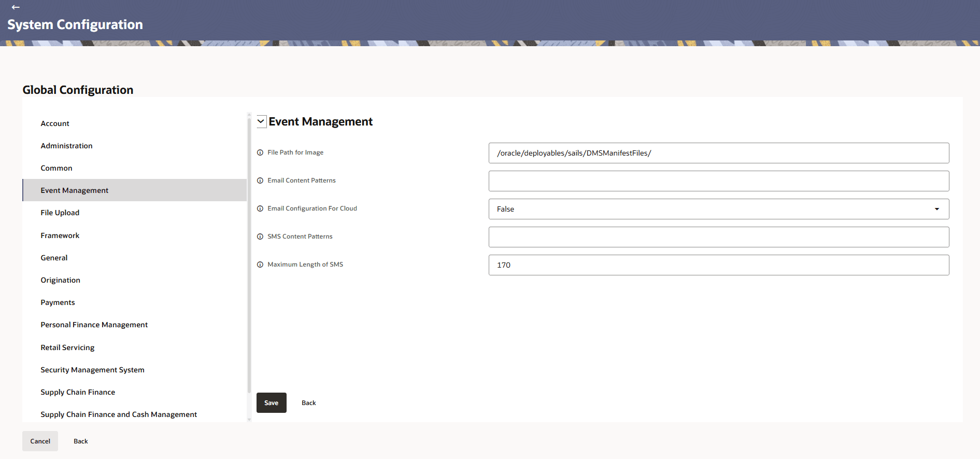Click info icon beside Email Content Patterns
This screenshot has height=459, width=980.
point(260,180)
